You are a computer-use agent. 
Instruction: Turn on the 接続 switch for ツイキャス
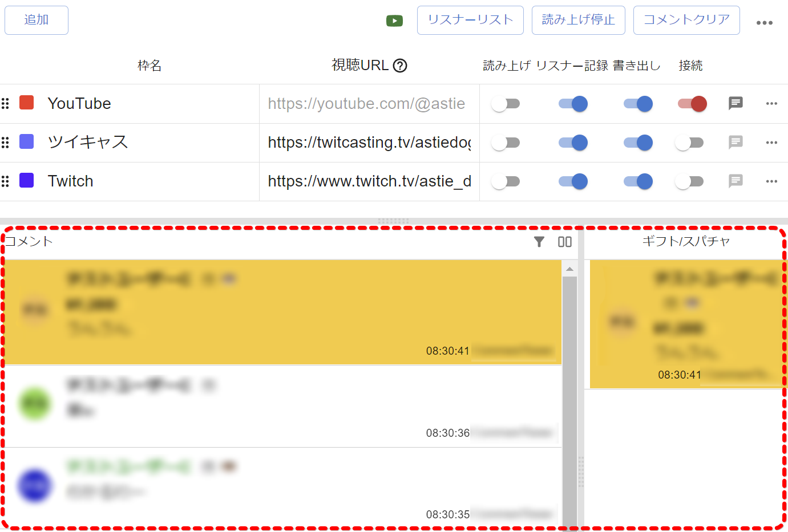coord(689,143)
